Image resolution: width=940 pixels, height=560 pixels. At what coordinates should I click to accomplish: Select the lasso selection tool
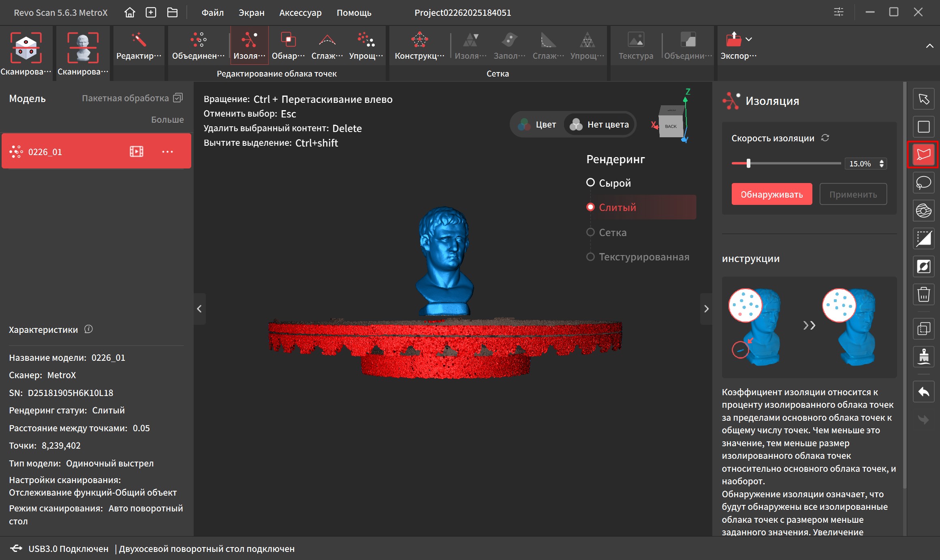923,183
